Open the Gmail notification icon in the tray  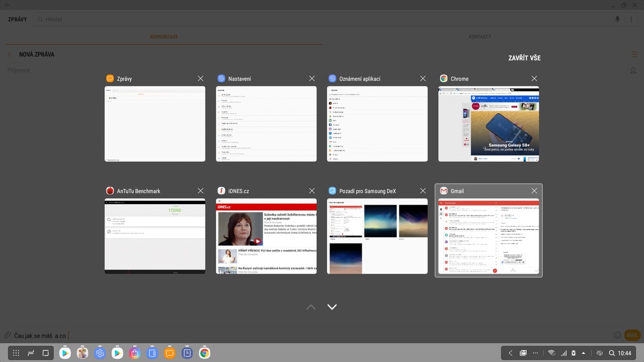tap(523, 353)
